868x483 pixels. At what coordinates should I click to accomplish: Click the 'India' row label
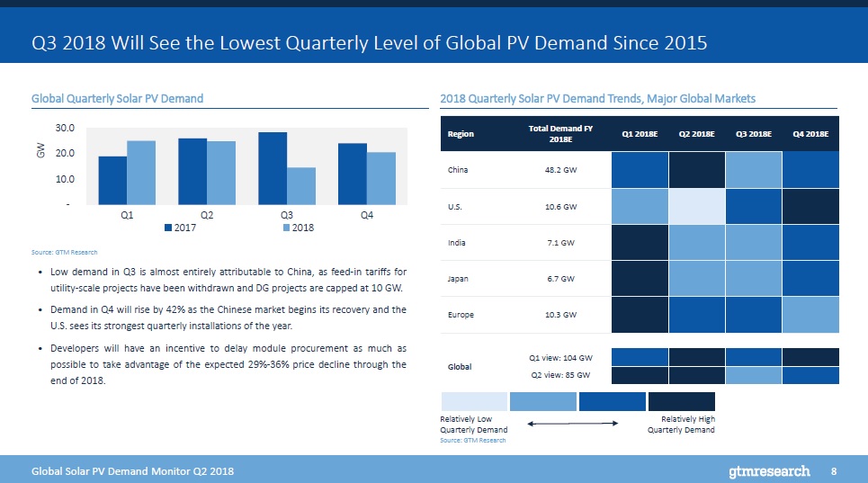click(x=457, y=243)
